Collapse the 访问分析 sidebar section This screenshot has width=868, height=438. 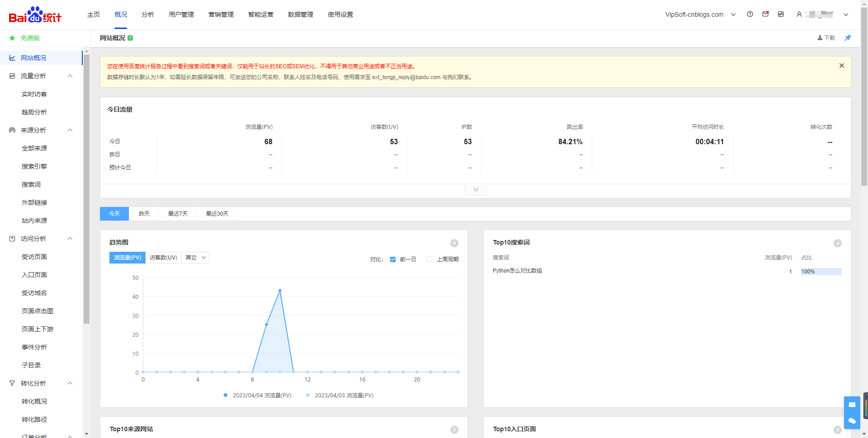click(x=70, y=239)
